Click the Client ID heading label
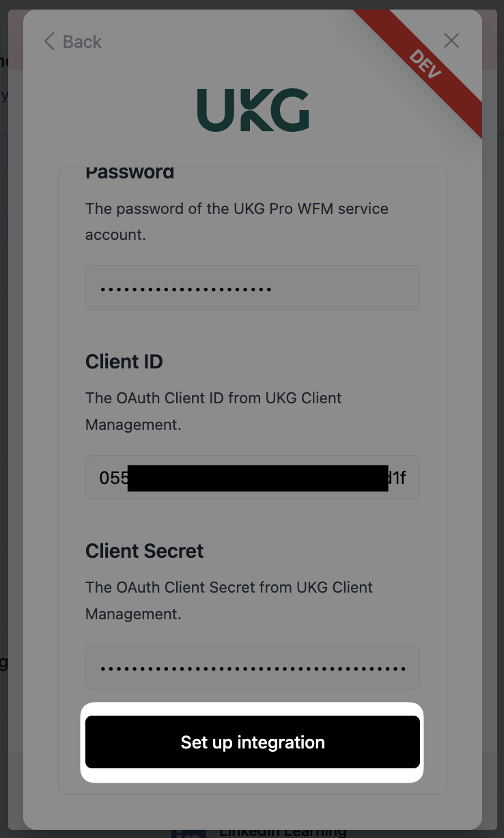 pyautogui.click(x=124, y=362)
